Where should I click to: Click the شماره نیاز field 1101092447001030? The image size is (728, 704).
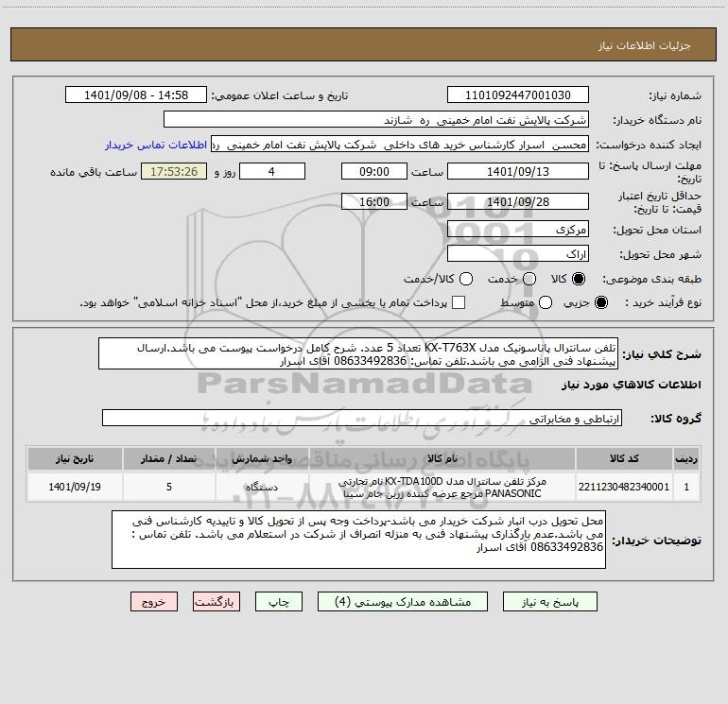[518, 95]
